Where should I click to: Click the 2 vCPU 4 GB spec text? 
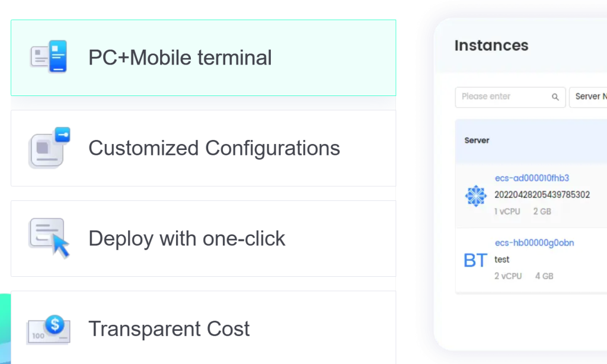[524, 276]
